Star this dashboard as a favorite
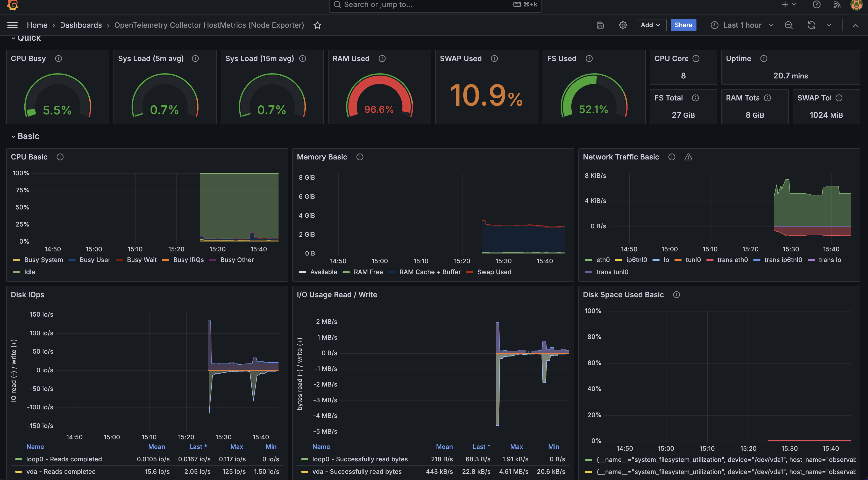868x480 pixels. pyautogui.click(x=317, y=25)
